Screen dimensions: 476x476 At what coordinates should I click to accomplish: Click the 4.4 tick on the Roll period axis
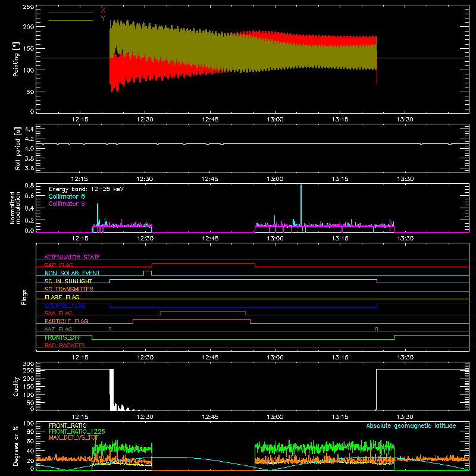pos(29,129)
